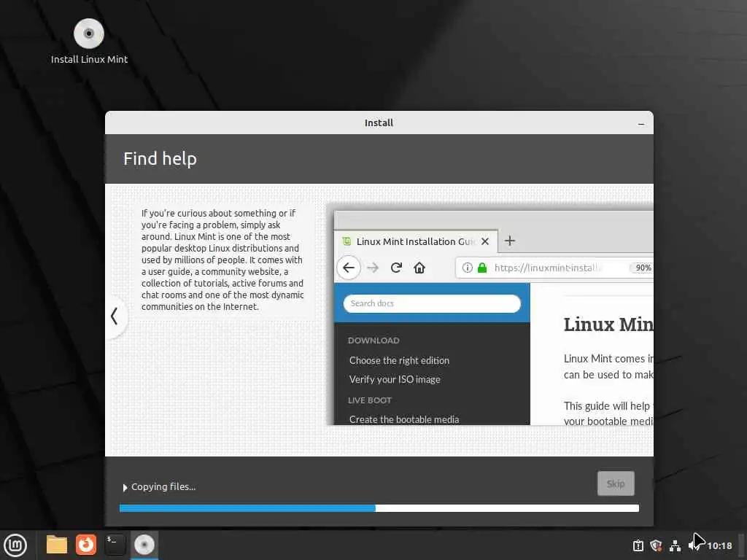Screen dimensions: 747x560
Task: Open Create the bootable media link
Action: point(404,419)
